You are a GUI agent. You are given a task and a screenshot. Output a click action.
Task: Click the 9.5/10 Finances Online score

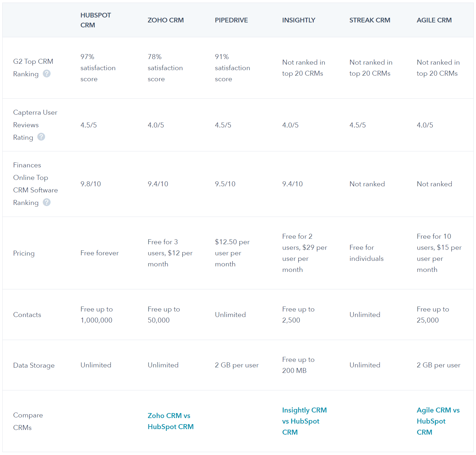pyautogui.click(x=225, y=184)
